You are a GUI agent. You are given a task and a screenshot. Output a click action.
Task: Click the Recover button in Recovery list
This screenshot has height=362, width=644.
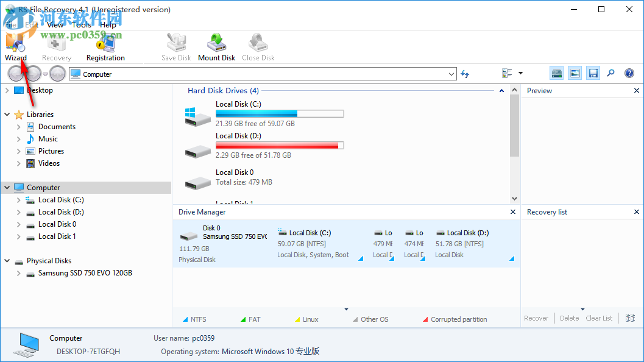coord(536,318)
